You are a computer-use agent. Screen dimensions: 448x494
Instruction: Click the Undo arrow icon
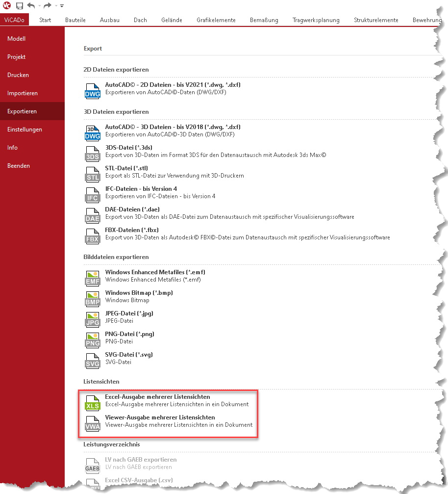[x=31, y=5]
